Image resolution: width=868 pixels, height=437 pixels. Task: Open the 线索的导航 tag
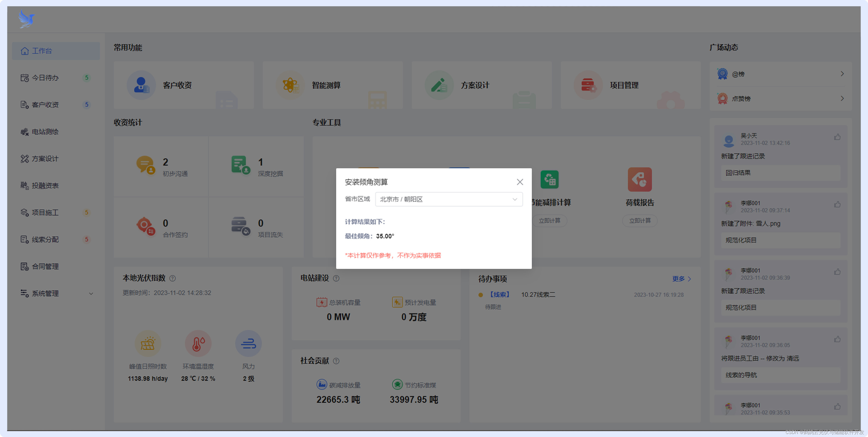[781, 375]
